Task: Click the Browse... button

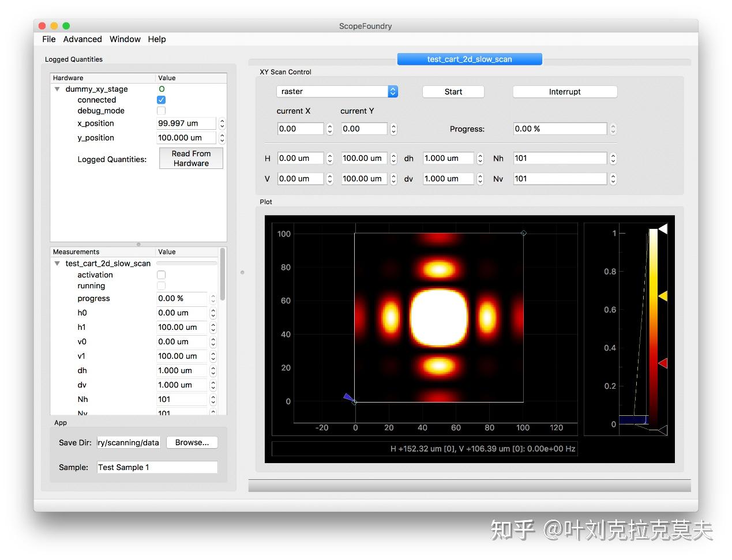Action: pyautogui.click(x=192, y=442)
